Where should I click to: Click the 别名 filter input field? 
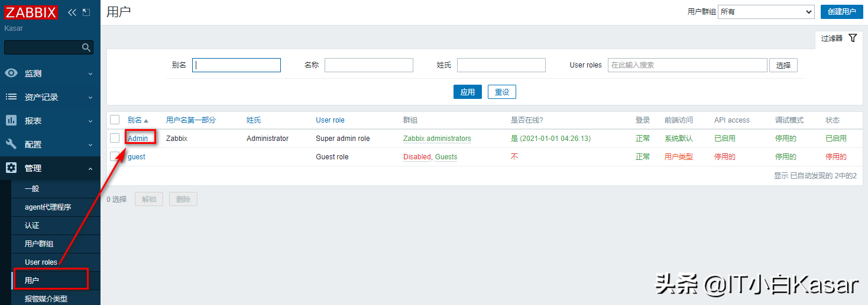[237, 65]
